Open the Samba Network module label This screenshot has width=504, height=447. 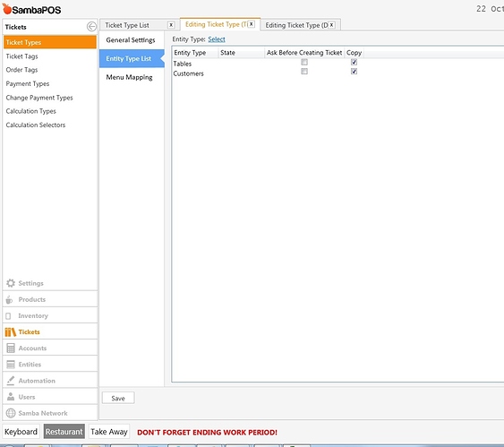43,413
